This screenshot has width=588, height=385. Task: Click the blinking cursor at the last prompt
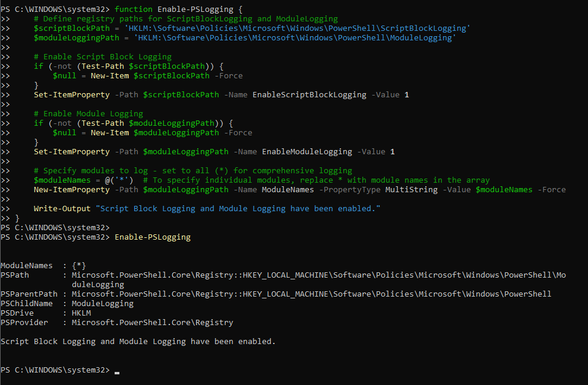click(117, 371)
